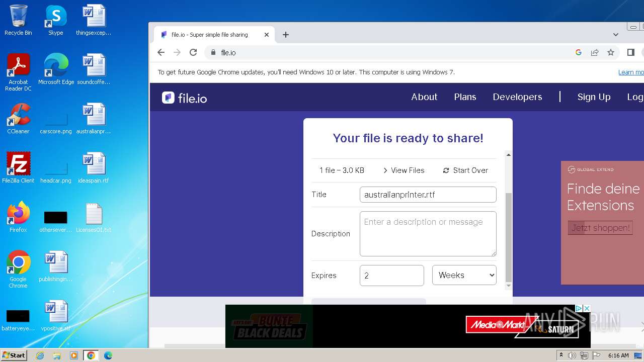Expand View Files list
Screen dimensions: 644x362
click(404, 170)
